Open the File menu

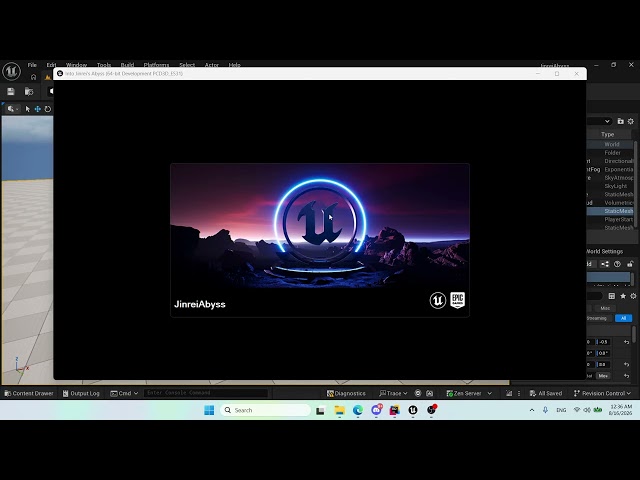click(32, 65)
